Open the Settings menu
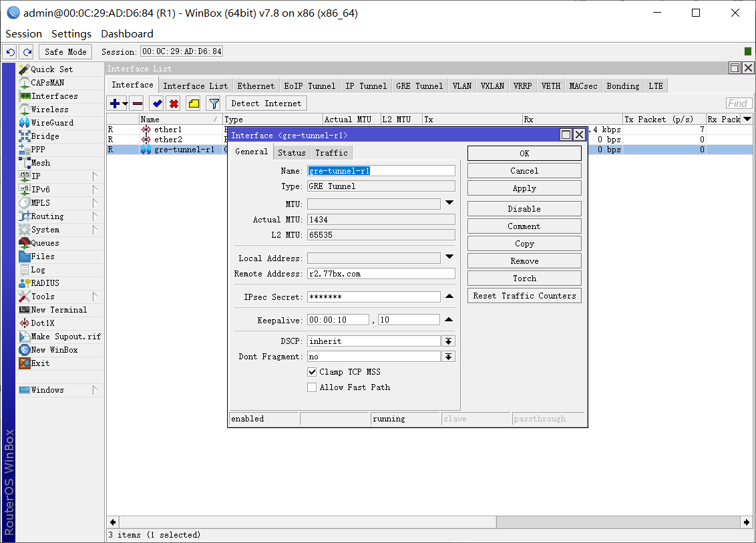This screenshot has height=543, width=756. (x=71, y=34)
